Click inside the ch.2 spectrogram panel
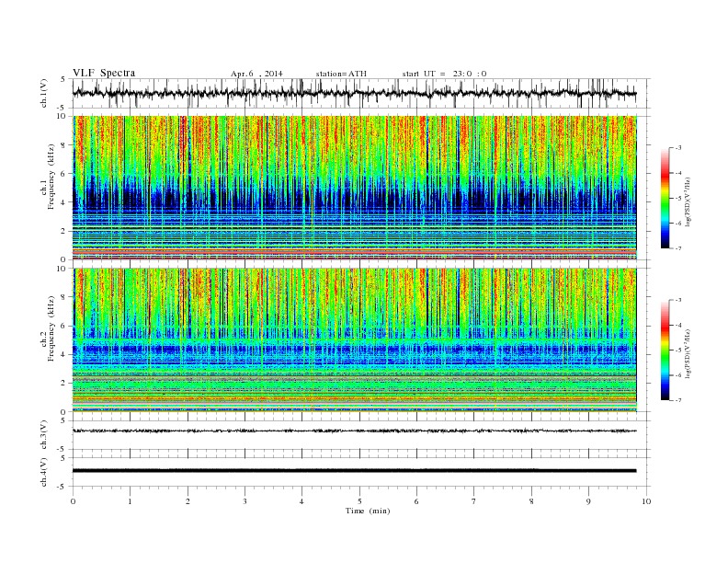 [x=355, y=340]
